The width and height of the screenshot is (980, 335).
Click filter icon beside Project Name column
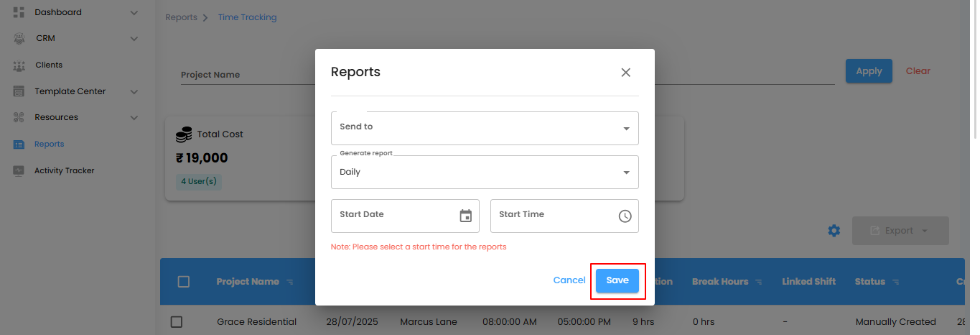(x=289, y=282)
